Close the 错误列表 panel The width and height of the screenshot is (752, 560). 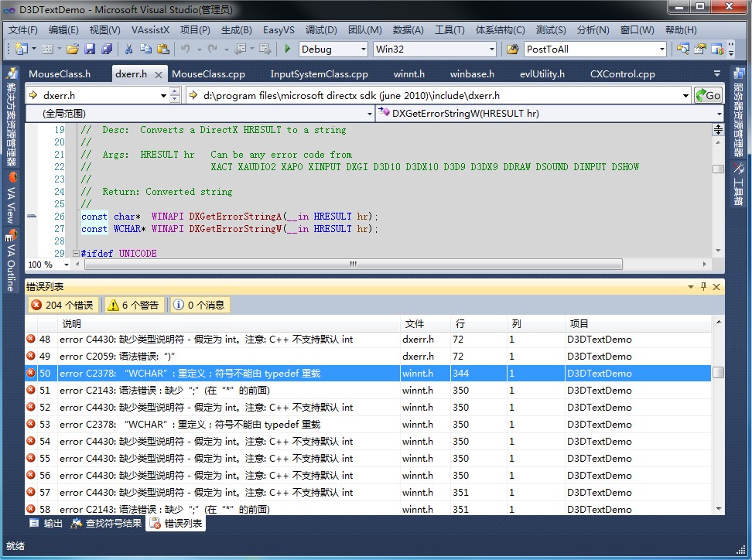tap(716, 287)
